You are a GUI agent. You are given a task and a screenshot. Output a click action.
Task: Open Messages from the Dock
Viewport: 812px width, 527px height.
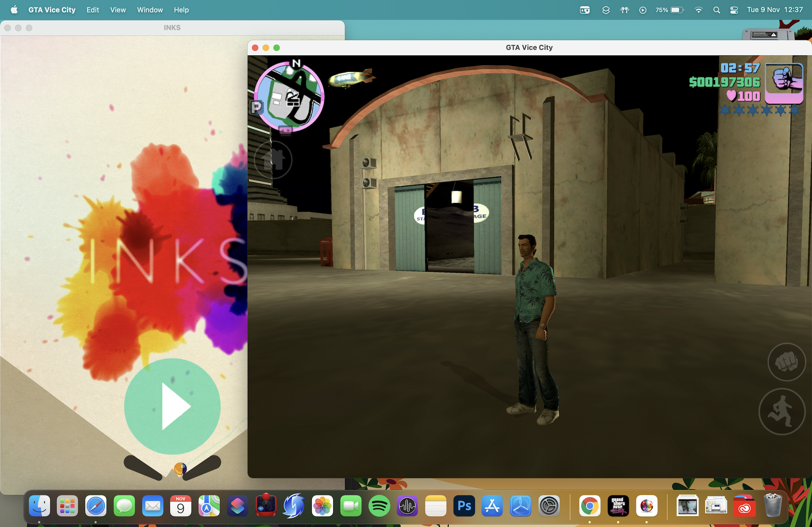124,506
